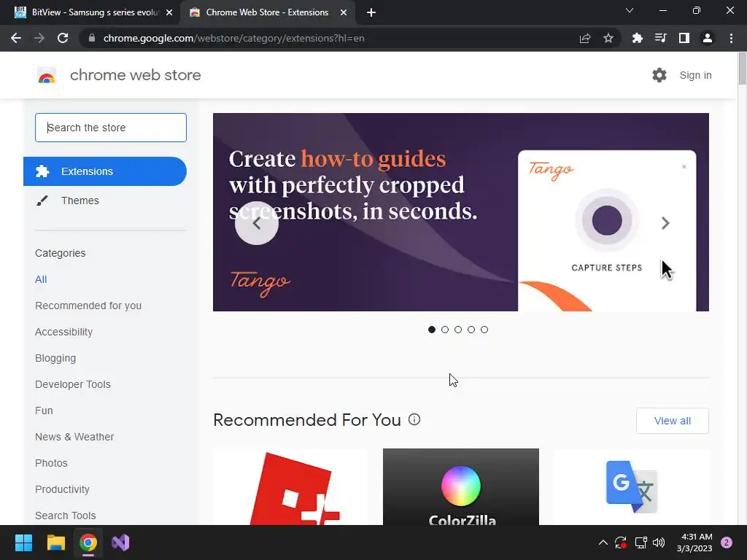Open a new browser tab
Image resolution: width=747 pixels, height=560 pixels.
(x=371, y=12)
